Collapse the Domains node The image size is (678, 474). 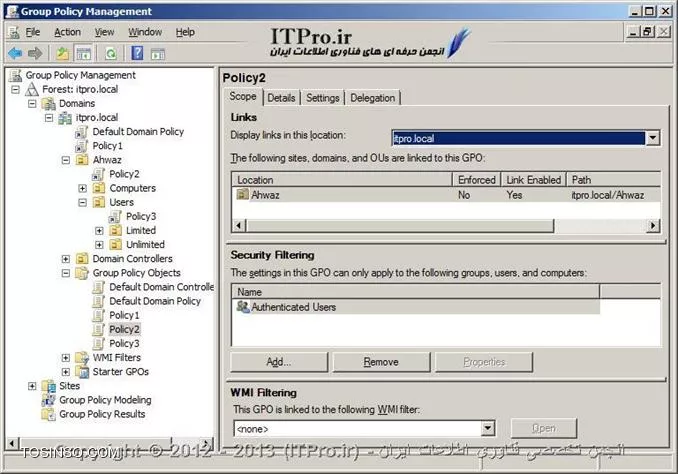pyautogui.click(x=32, y=104)
